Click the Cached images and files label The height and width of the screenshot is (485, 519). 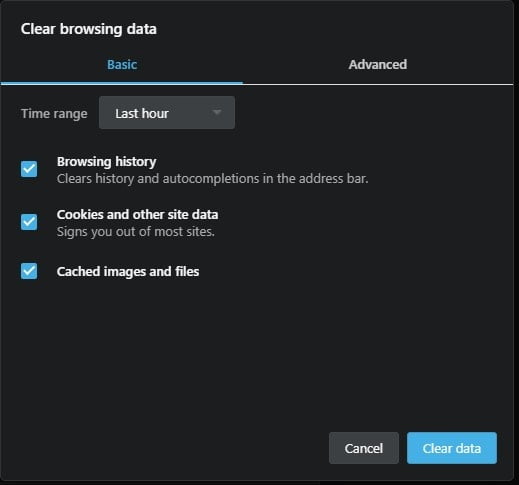pos(128,271)
